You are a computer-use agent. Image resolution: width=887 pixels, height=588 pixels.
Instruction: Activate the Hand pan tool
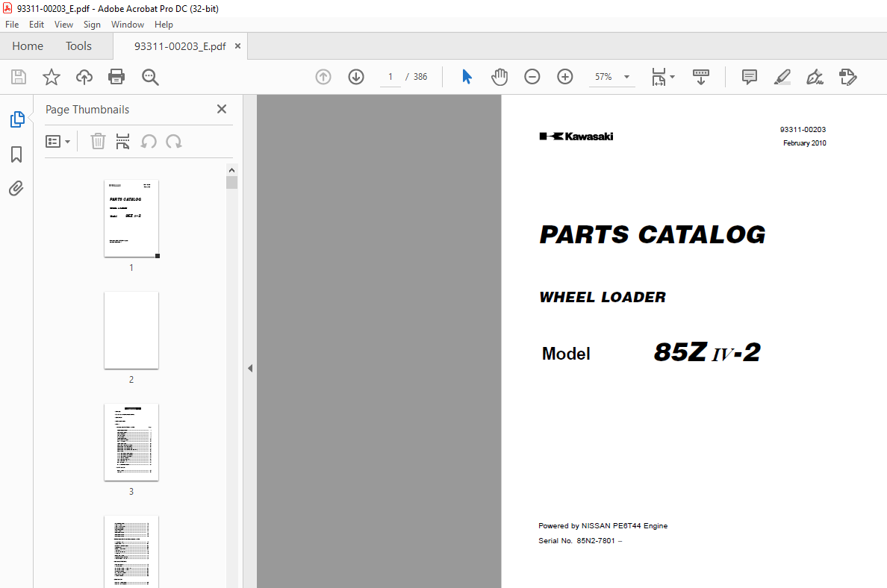pyautogui.click(x=499, y=77)
